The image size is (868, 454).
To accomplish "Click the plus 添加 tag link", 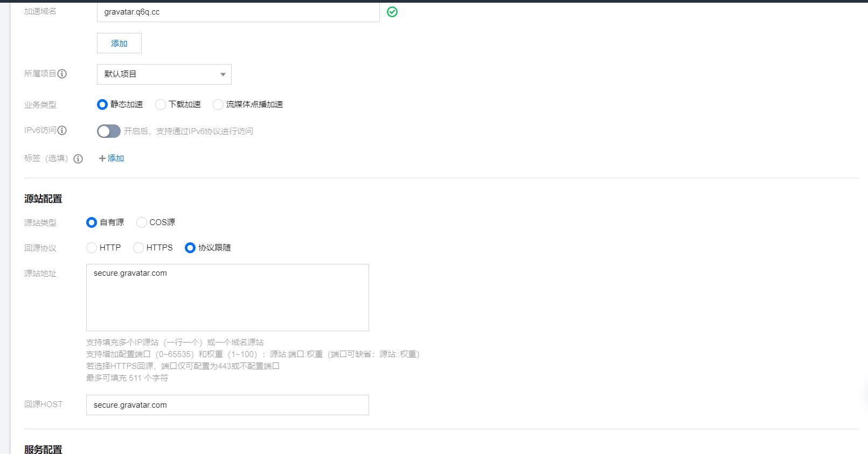I will click(x=112, y=158).
